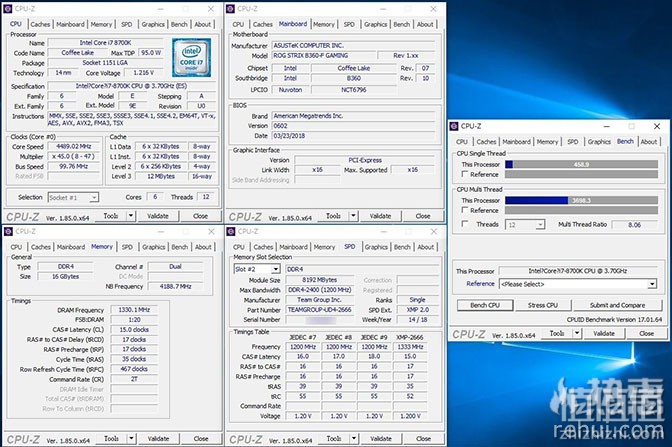
Task: Switch to SPD tab in Memory window
Action: coord(127,247)
